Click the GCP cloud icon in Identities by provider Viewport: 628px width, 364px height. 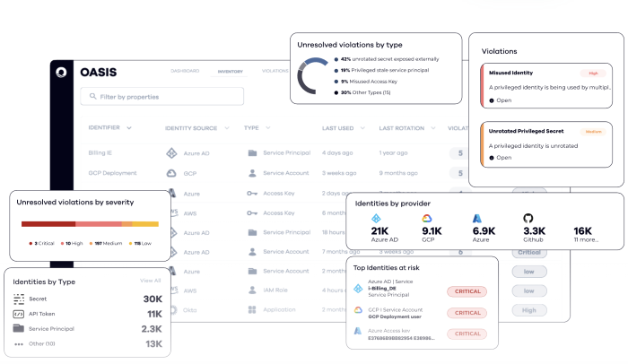tap(430, 218)
